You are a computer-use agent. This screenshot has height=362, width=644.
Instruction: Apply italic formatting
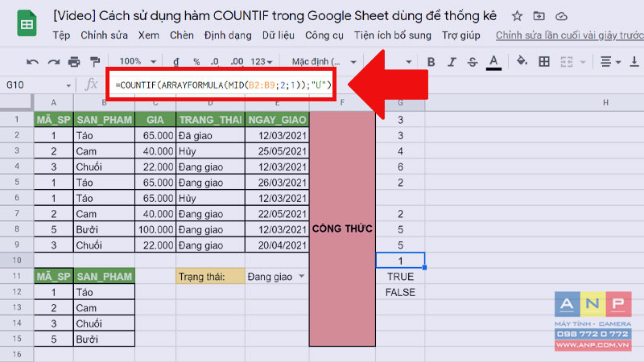coord(452,62)
